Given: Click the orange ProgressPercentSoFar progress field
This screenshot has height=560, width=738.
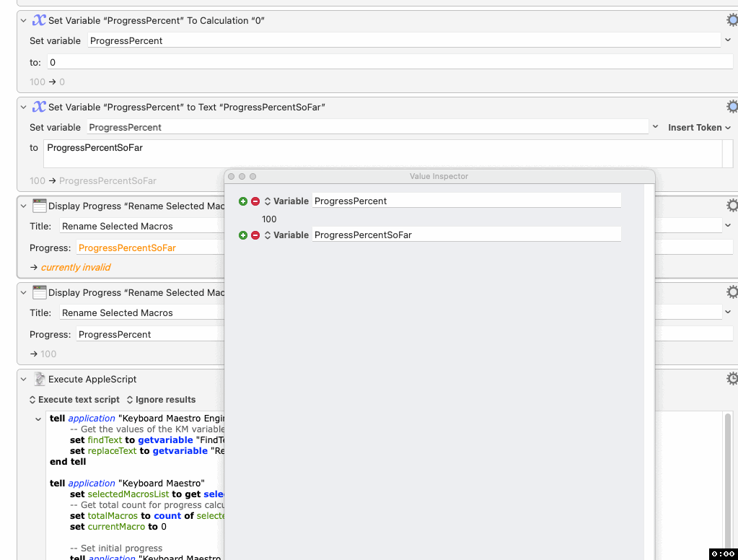Looking at the screenshot, I should click(x=150, y=248).
